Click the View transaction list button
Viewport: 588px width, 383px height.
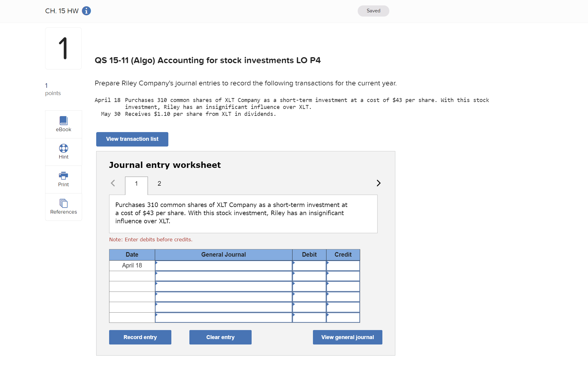(x=132, y=139)
